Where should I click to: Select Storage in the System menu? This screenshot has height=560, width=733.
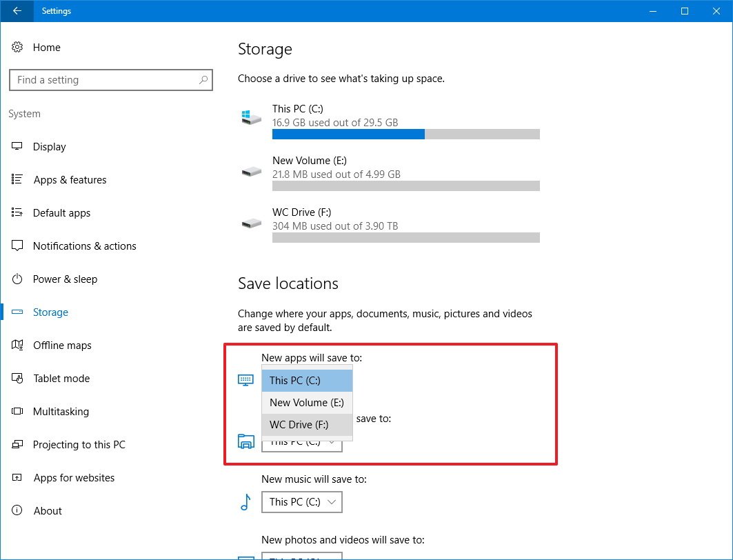pyautogui.click(x=50, y=312)
